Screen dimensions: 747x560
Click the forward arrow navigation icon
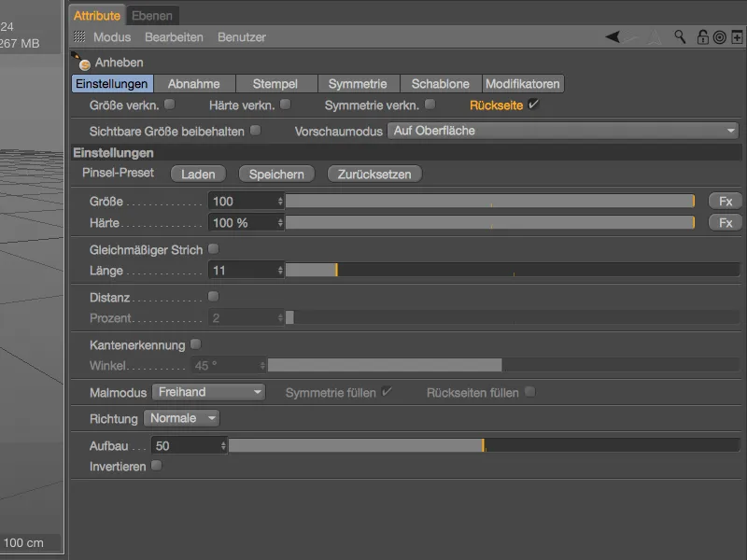click(x=632, y=36)
